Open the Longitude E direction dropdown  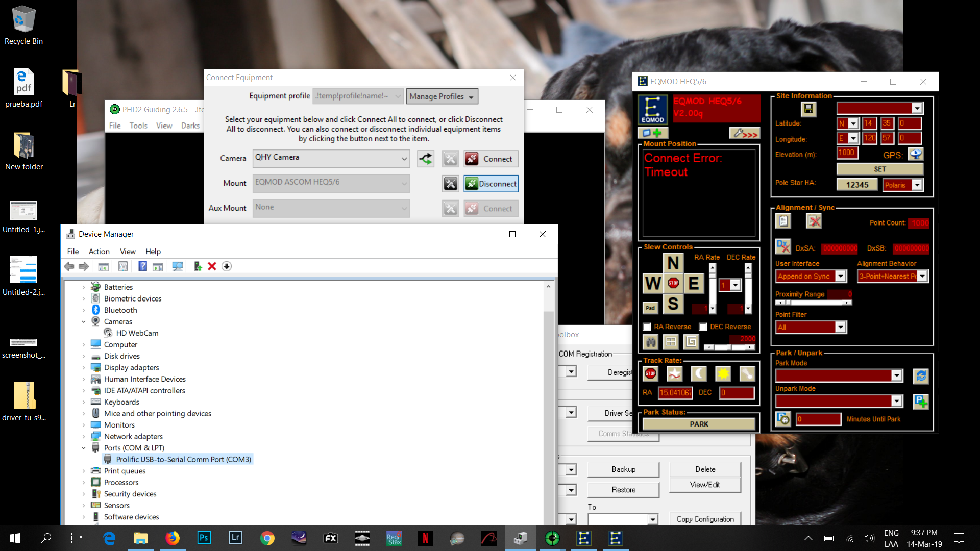[853, 138]
